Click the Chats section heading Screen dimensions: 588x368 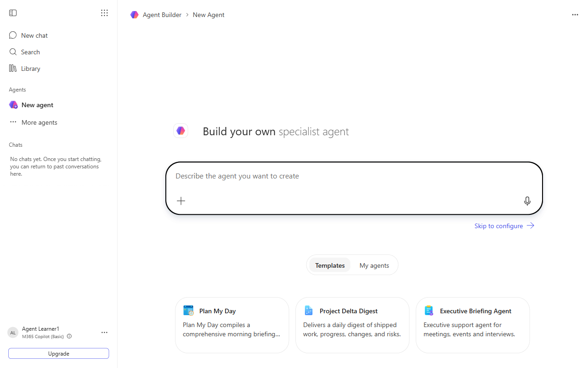[16, 144]
